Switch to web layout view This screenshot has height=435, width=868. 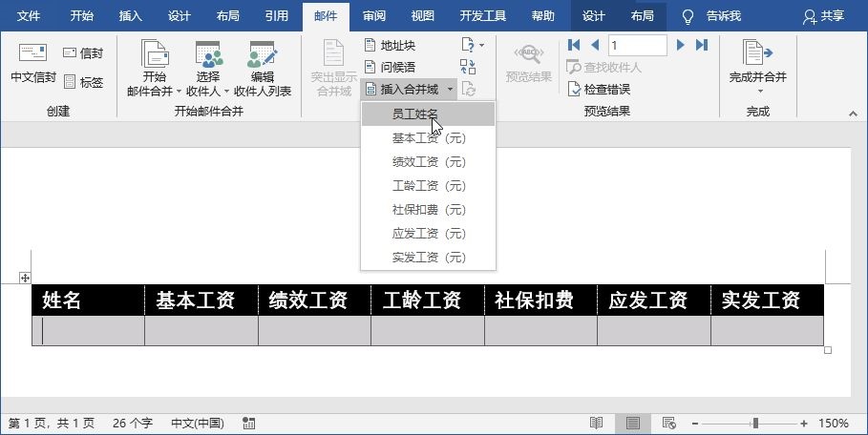coord(669,424)
